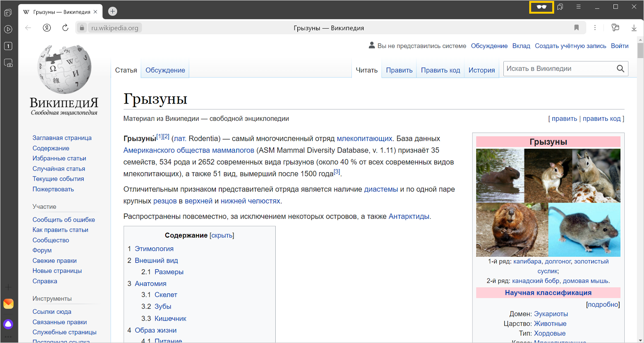Viewport: 644px width, 343px height.
Task: Click the Войти login link
Action: pyautogui.click(x=620, y=46)
